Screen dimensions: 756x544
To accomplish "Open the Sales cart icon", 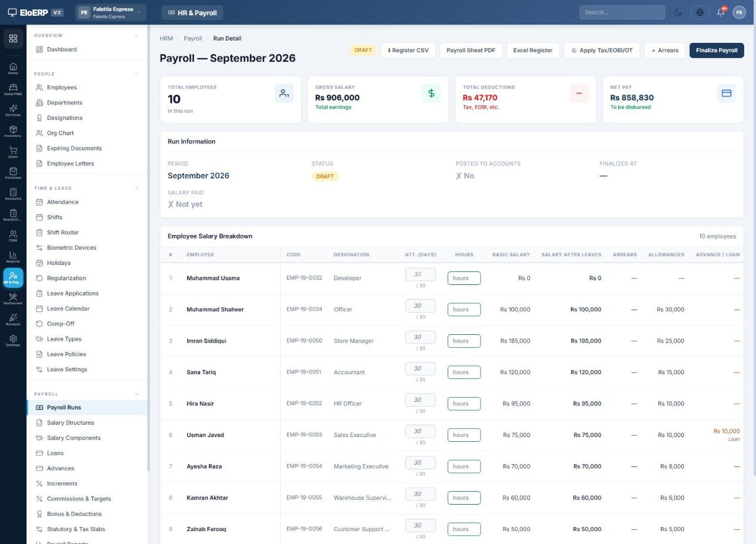I will tap(13, 152).
